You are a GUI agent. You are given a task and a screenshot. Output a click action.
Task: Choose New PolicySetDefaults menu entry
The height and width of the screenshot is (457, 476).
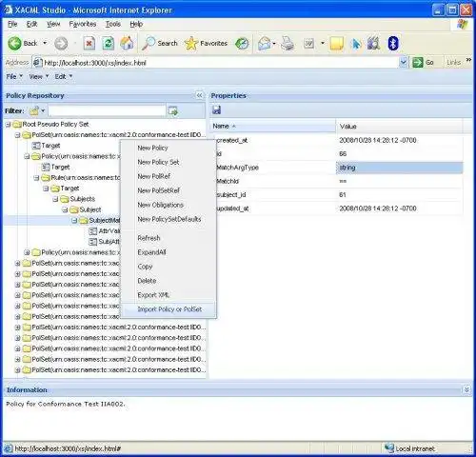coord(169,219)
